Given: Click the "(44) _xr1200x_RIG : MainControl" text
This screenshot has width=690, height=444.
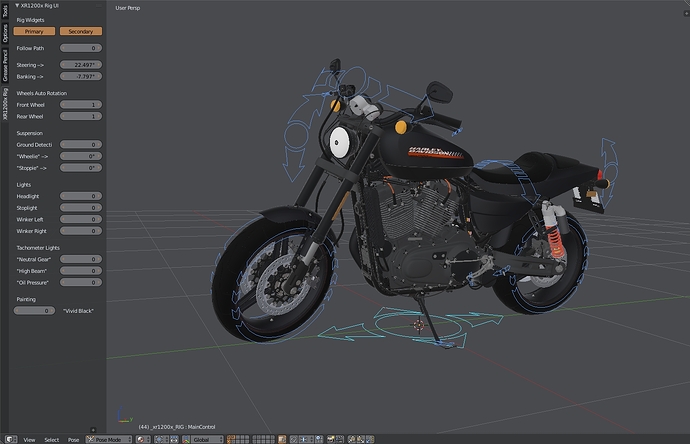Looking at the screenshot, I should pyautogui.click(x=177, y=427).
